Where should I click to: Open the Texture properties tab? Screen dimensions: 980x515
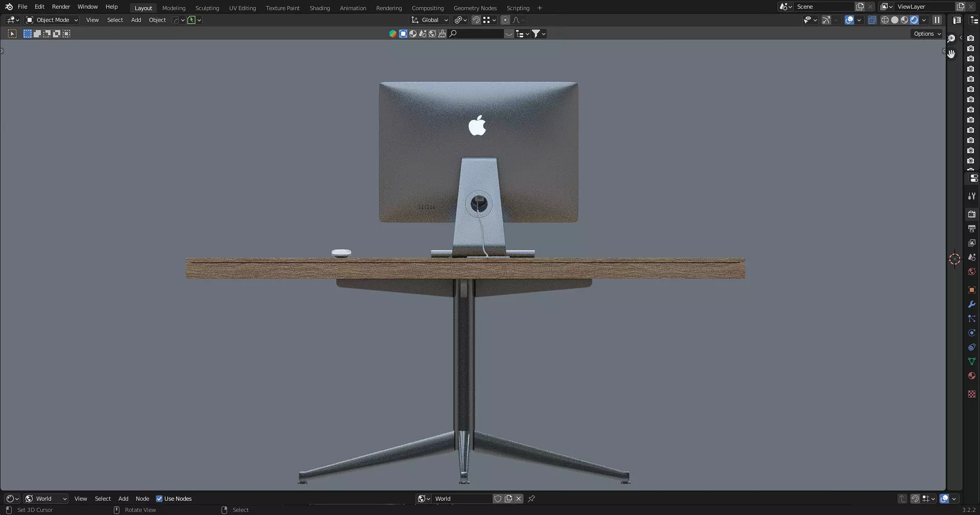972,394
